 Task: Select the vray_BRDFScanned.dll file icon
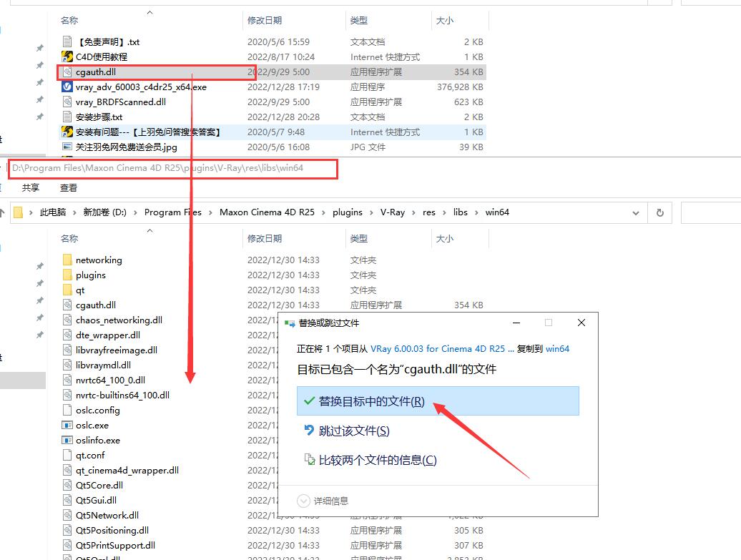67,102
